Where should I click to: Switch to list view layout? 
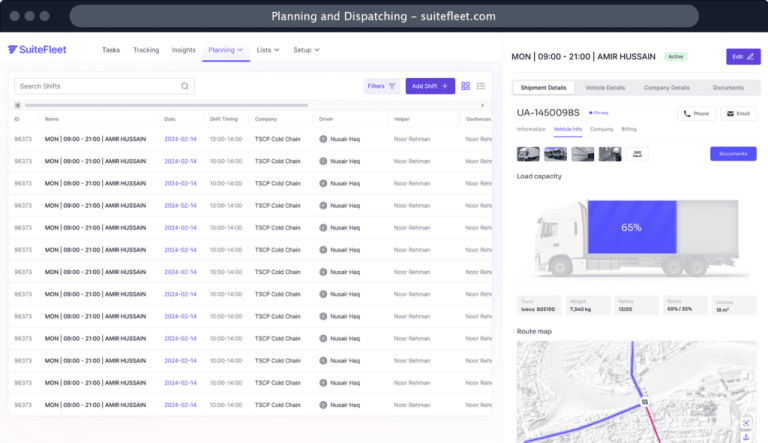[481, 87]
